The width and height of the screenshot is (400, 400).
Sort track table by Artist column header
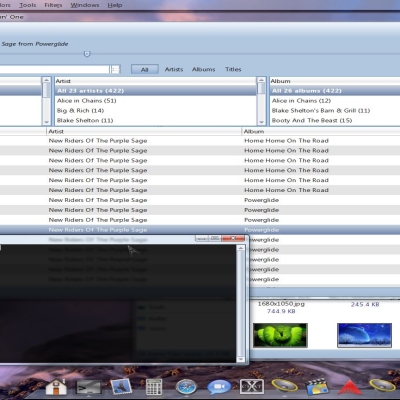point(144,131)
